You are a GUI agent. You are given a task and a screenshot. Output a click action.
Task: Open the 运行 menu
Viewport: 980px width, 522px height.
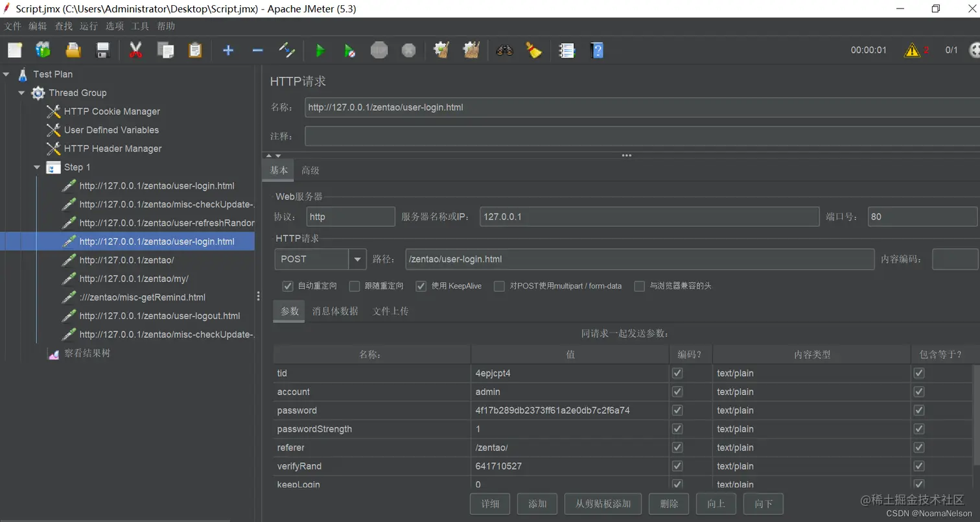(x=88, y=26)
